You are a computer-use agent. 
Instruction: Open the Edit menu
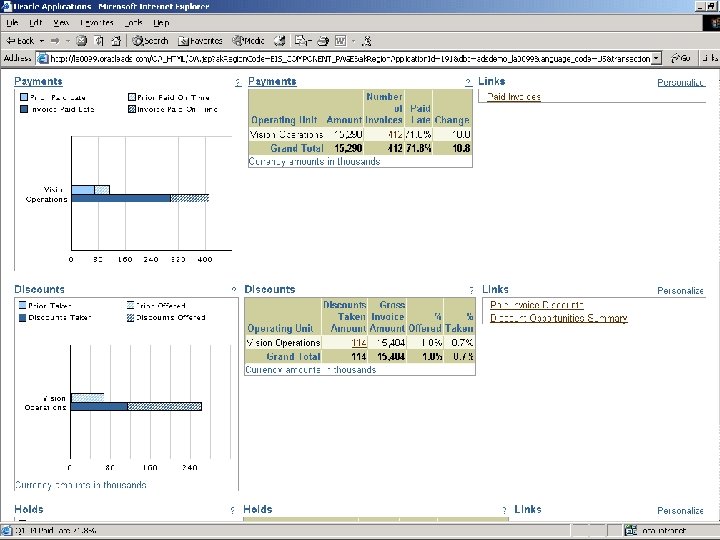click(35, 22)
